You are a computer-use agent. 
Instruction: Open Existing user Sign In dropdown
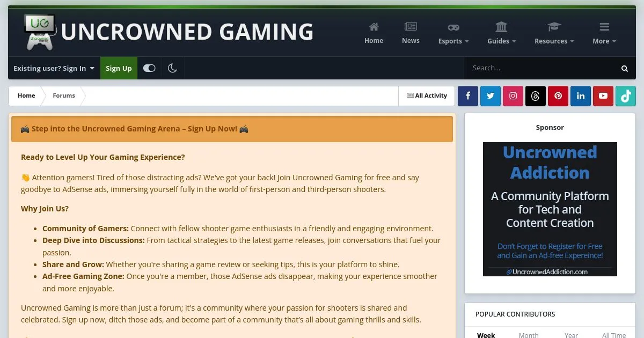coord(54,68)
